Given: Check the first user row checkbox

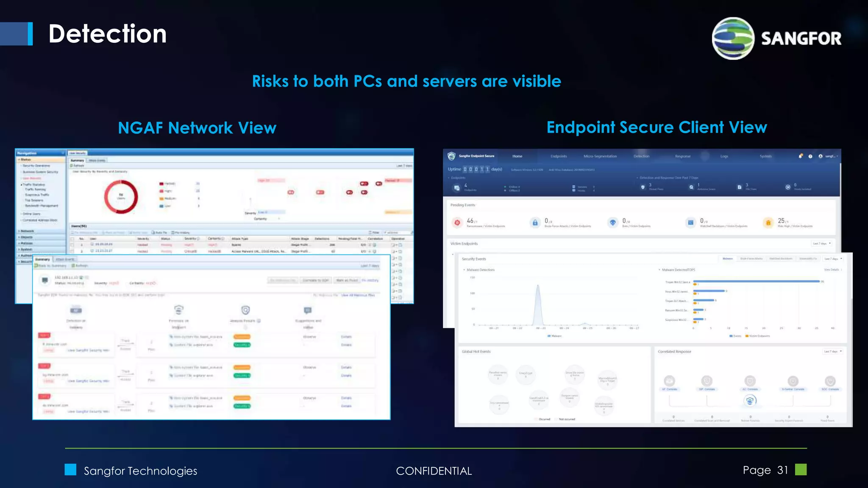Looking at the screenshot, I should [x=72, y=245].
